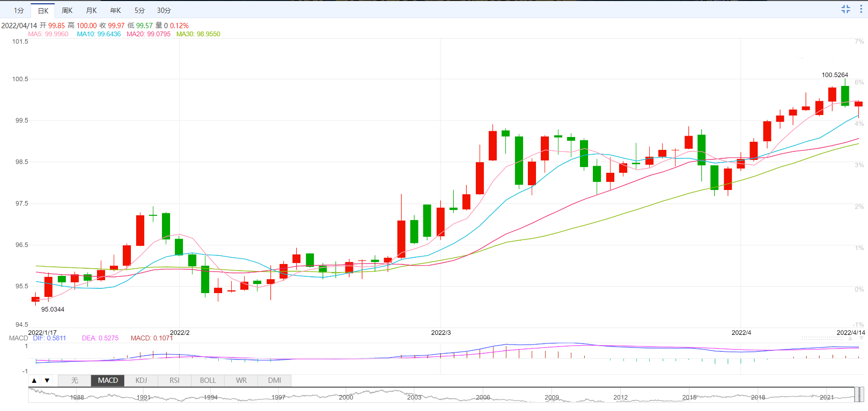
Task: Enable the BOLL indicator
Action: (x=208, y=380)
